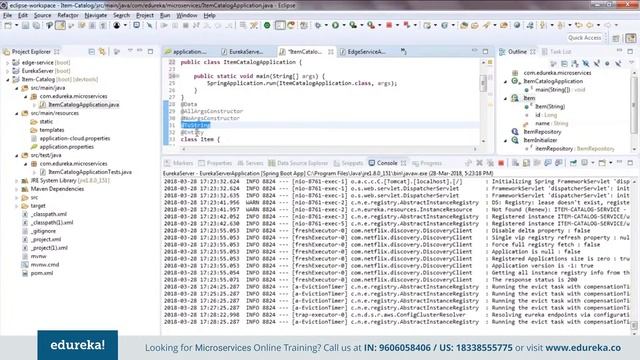Screen dimensions: 640x360
Task: Open the Run button dropdown arrow
Action: point(344,25)
